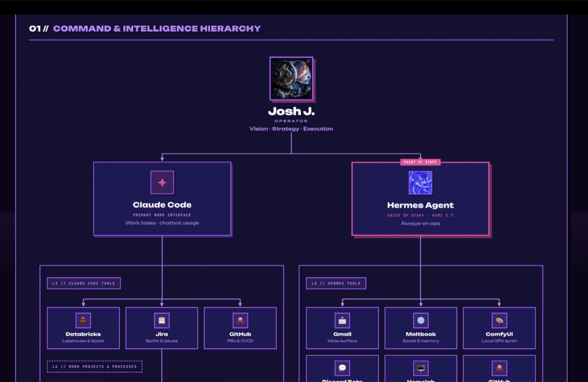Screen dimensions: 588x382
Task: Click the Josh J. name heading
Action: (x=291, y=111)
